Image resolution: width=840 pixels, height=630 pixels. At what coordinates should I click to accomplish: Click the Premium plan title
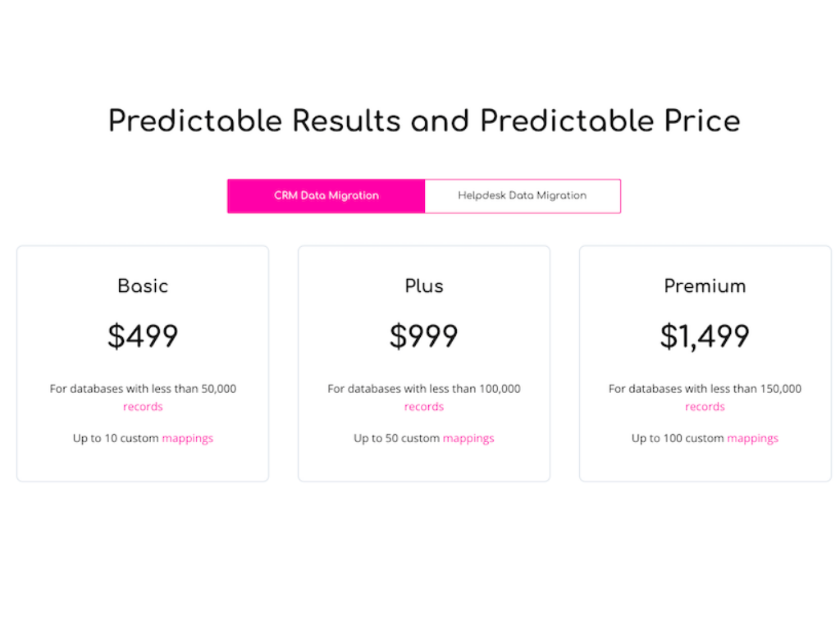[x=705, y=286]
